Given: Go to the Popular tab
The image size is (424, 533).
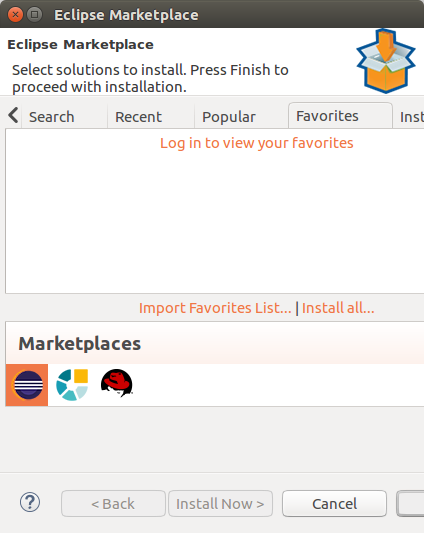Looking at the screenshot, I should (x=229, y=117).
